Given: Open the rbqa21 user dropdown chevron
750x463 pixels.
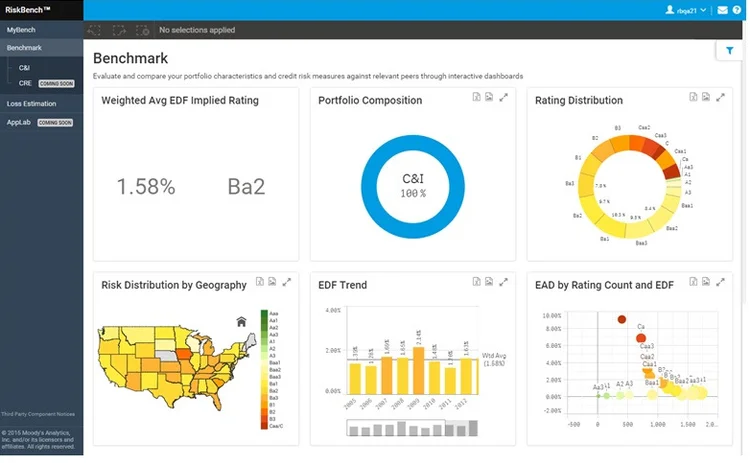Looking at the screenshot, I should pyautogui.click(x=703, y=10).
